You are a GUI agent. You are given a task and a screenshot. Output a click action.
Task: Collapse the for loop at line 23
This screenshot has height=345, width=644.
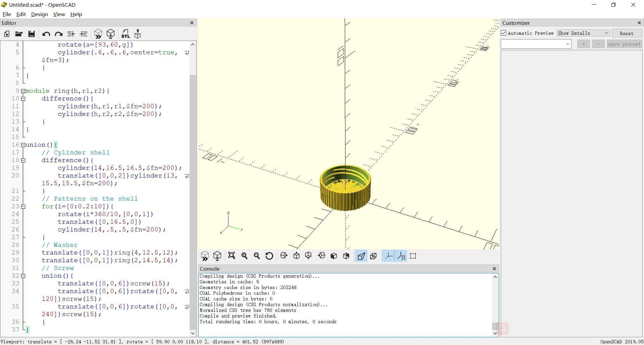coord(23,206)
